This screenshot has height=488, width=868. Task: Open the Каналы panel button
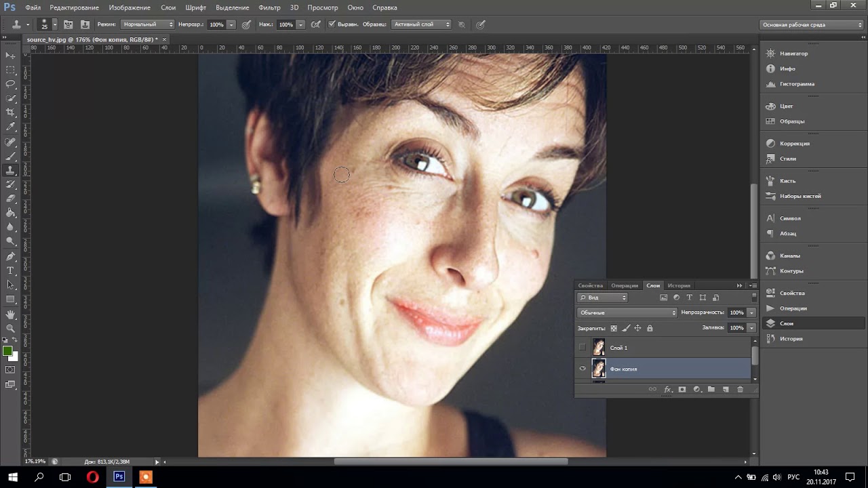[x=789, y=256]
